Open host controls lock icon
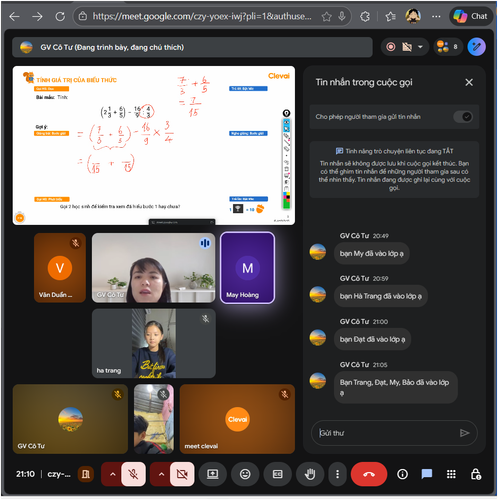This screenshot has width=498, height=500. 475,474
